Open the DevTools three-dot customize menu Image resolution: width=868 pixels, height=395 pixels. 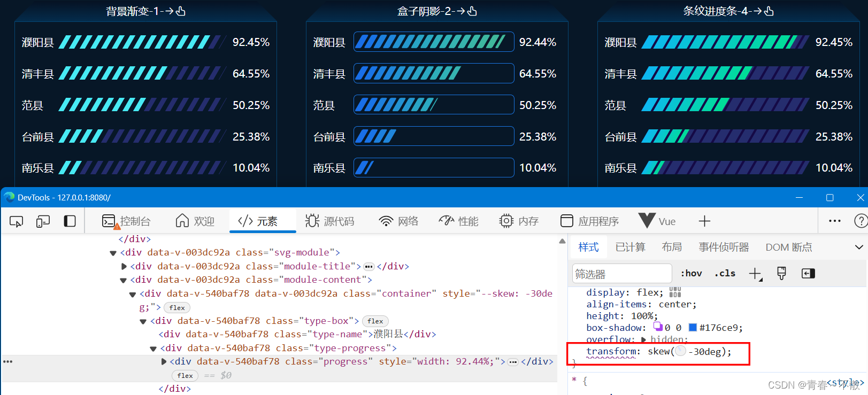(x=835, y=221)
